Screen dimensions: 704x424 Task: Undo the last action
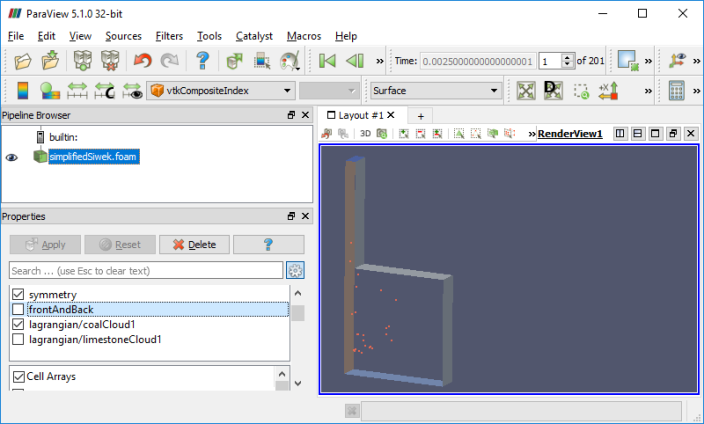[142, 60]
